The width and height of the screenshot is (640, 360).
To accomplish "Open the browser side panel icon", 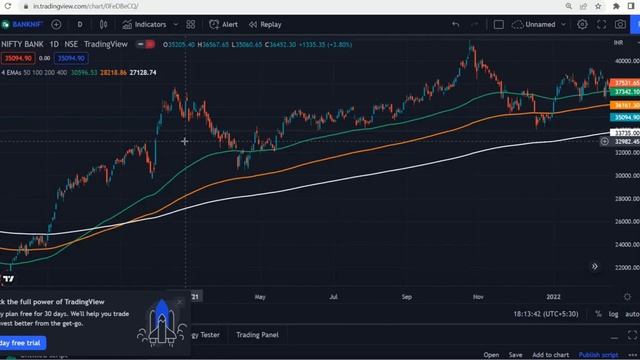I will [x=631, y=6].
